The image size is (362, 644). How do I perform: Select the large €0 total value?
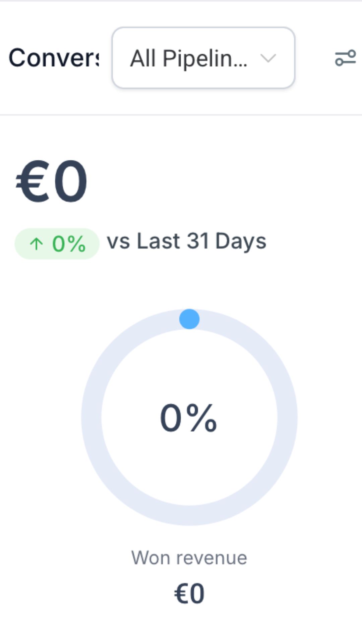point(52,182)
